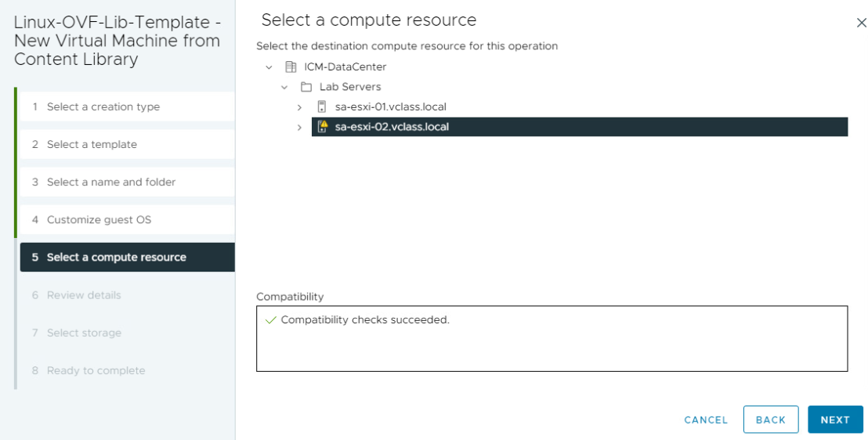
Task: Click the sa-esxi-02 host warning icon
Action: point(322,127)
